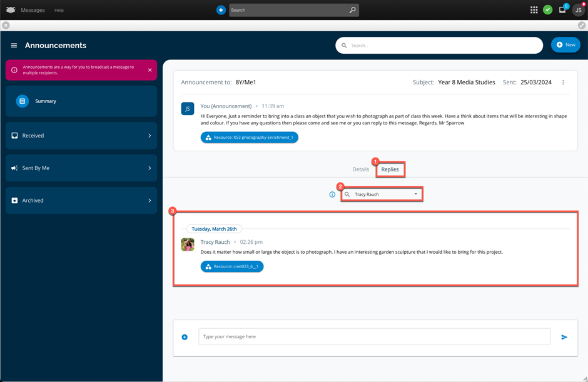Switch to the Replies tab
Screen dimensions: 588x382
pos(390,169)
